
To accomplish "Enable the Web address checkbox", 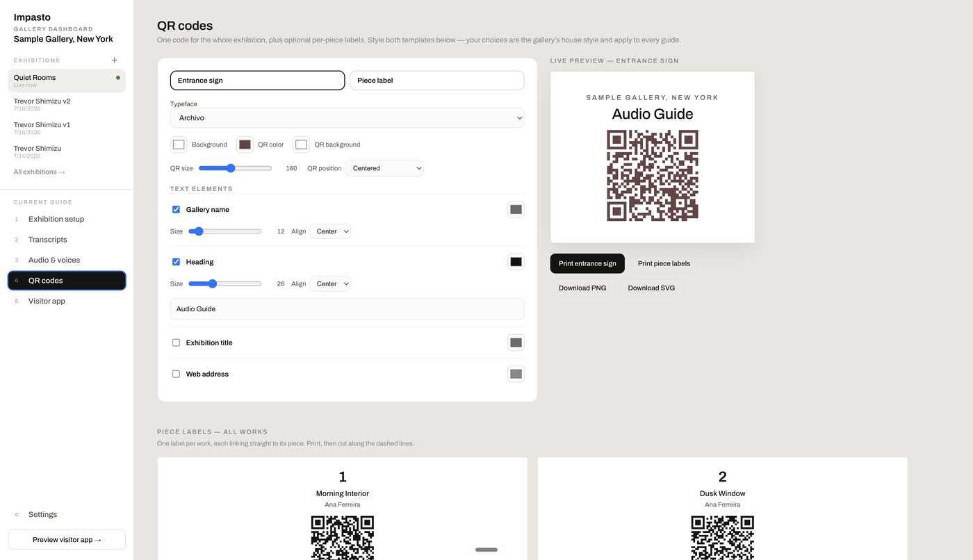I will click(176, 374).
